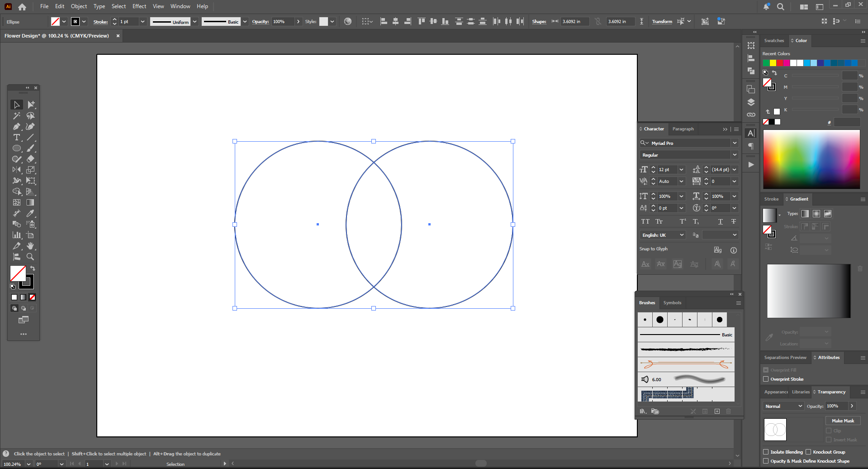Activate the Zoom tool
The image size is (868, 469).
click(30, 257)
